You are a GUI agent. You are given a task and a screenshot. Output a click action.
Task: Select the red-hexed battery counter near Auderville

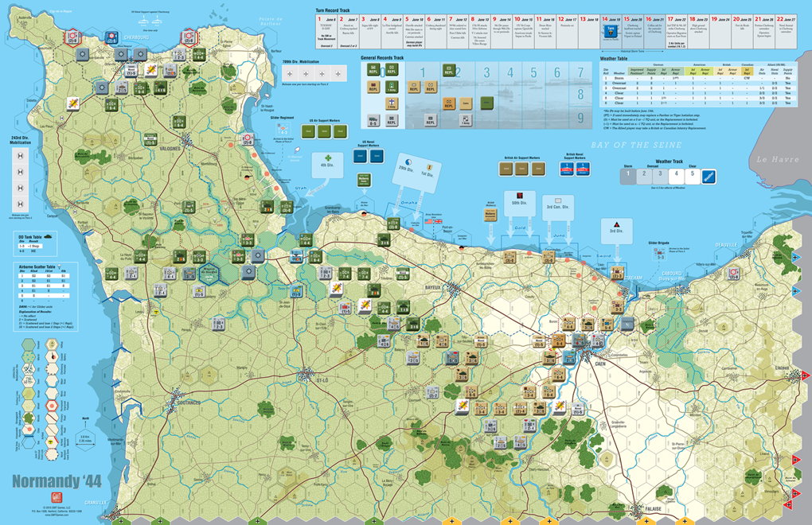coord(72,37)
